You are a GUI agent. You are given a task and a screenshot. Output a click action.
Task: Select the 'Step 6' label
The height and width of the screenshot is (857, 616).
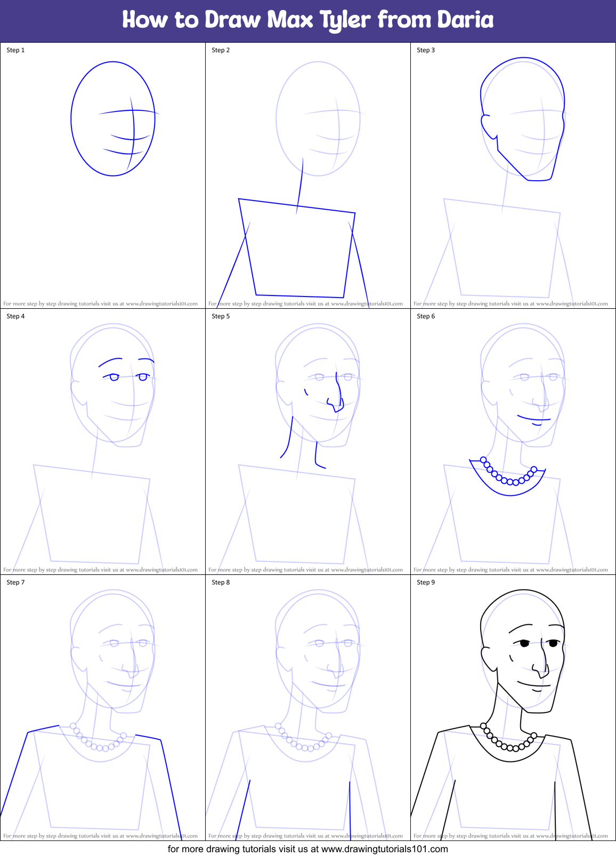426,316
